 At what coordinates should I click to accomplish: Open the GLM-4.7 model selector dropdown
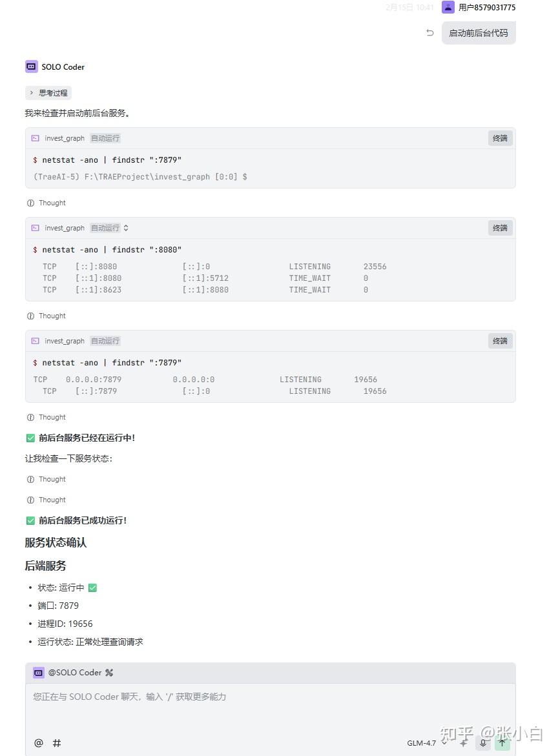click(x=426, y=743)
